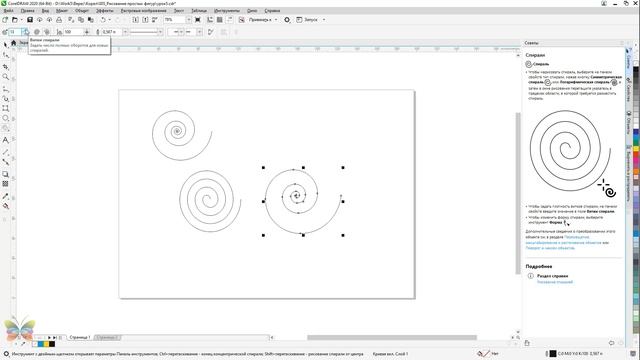Select the Freehand curve tool

pos(5,88)
